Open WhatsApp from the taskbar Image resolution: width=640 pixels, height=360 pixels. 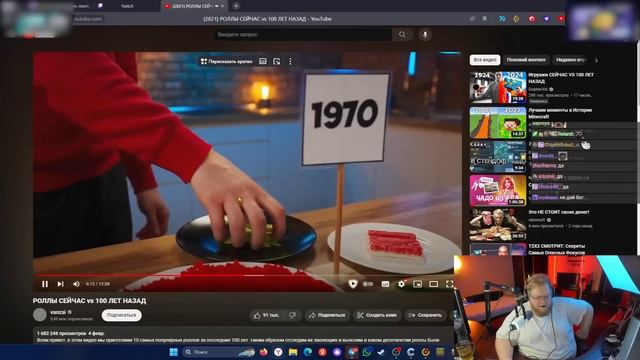point(367,352)
